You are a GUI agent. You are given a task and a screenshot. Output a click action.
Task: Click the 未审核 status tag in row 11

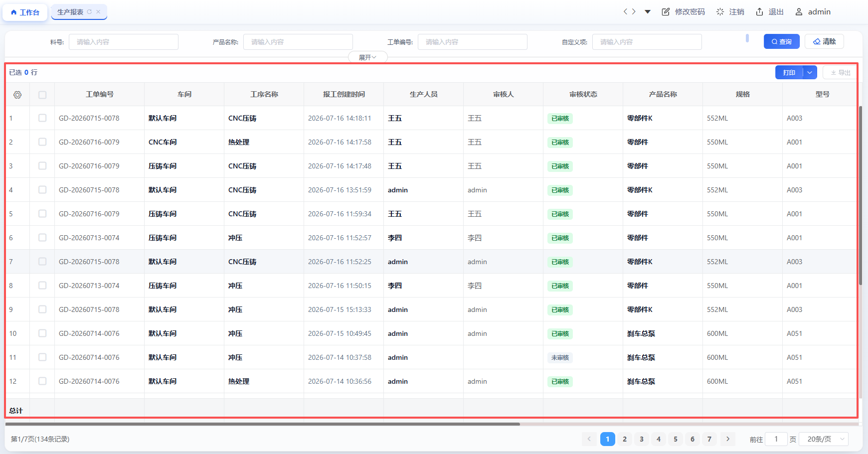(560, 358)
